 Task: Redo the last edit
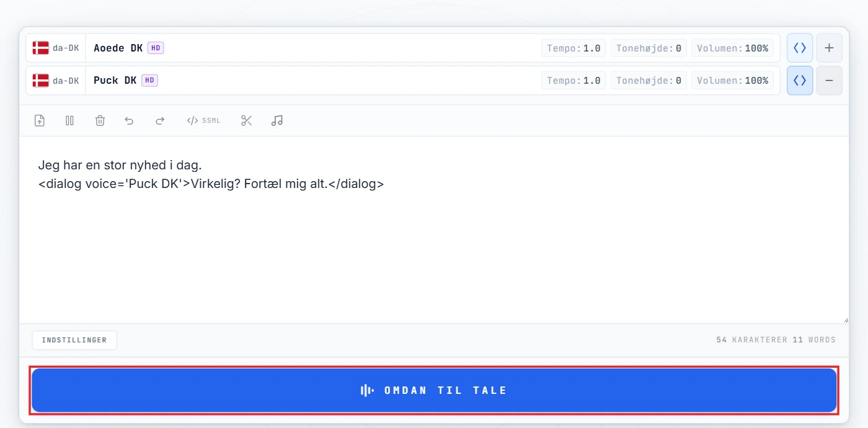pos(160,121)
